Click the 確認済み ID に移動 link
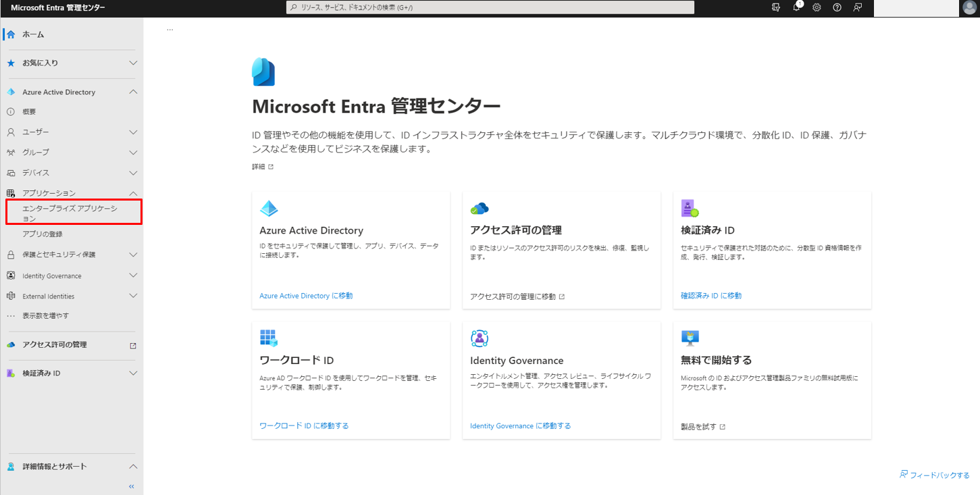Screen dimensions: 980x495 click(711, 296)
